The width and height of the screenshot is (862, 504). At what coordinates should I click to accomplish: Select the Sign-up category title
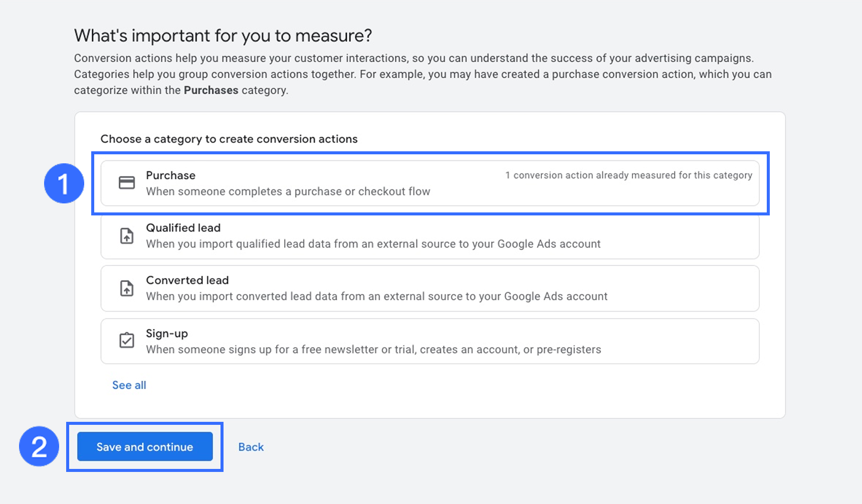click(166, 334)
